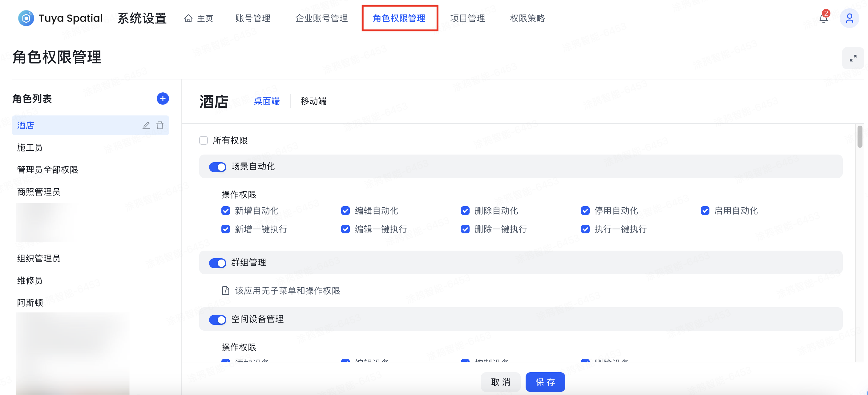The image size is (868, 395).
Task: Click the fullscreen expand icon
Action: 853,58
